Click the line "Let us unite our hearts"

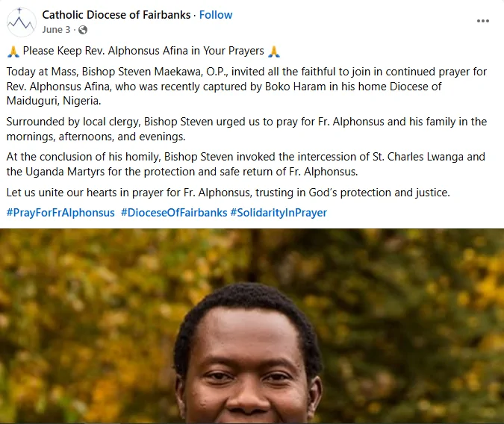click(x=228, y=193)
